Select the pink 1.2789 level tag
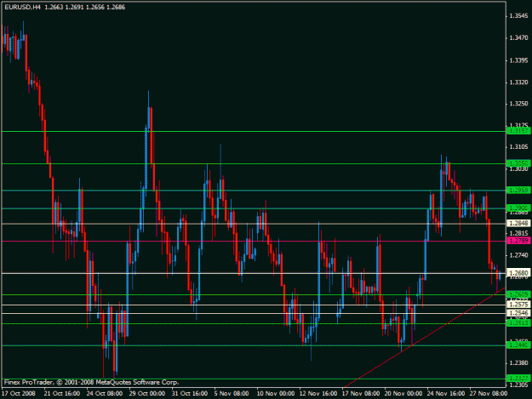The image size is (532, 399). (518, 241)
